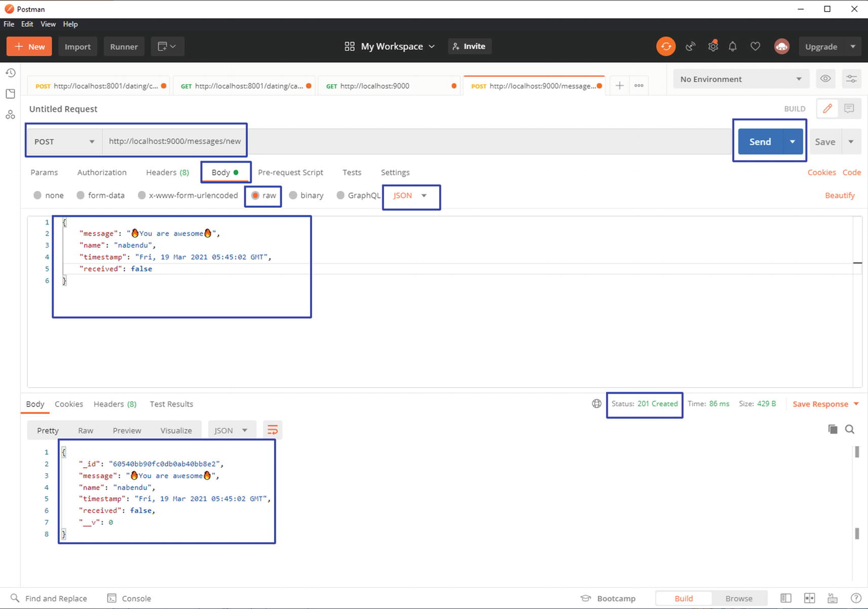Open the View menu

pos(48,24)
